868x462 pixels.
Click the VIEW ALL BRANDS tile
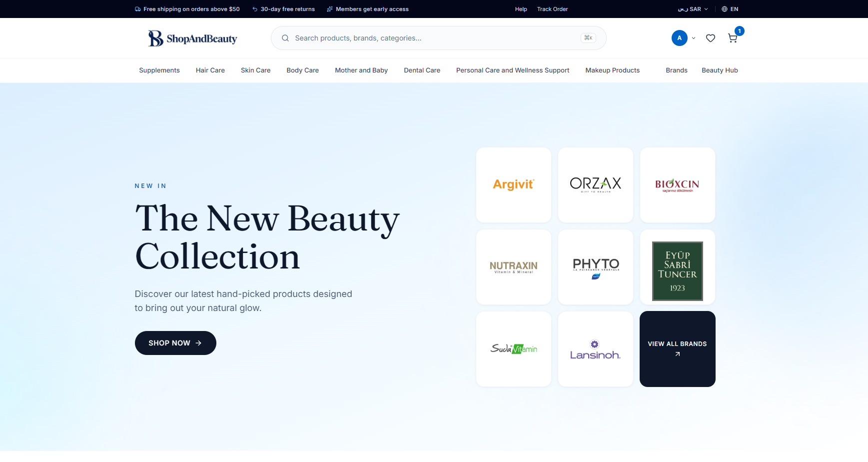678,349
